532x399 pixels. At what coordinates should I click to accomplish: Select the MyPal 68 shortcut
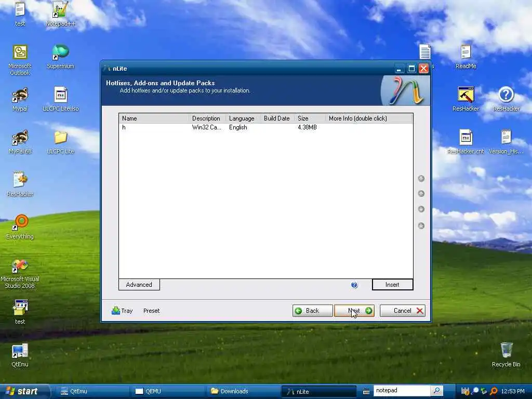click(20, 142)
